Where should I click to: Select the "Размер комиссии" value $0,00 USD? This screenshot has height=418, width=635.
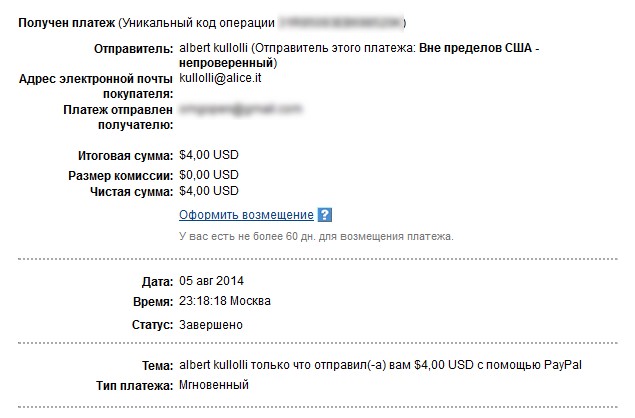(209, 176)
